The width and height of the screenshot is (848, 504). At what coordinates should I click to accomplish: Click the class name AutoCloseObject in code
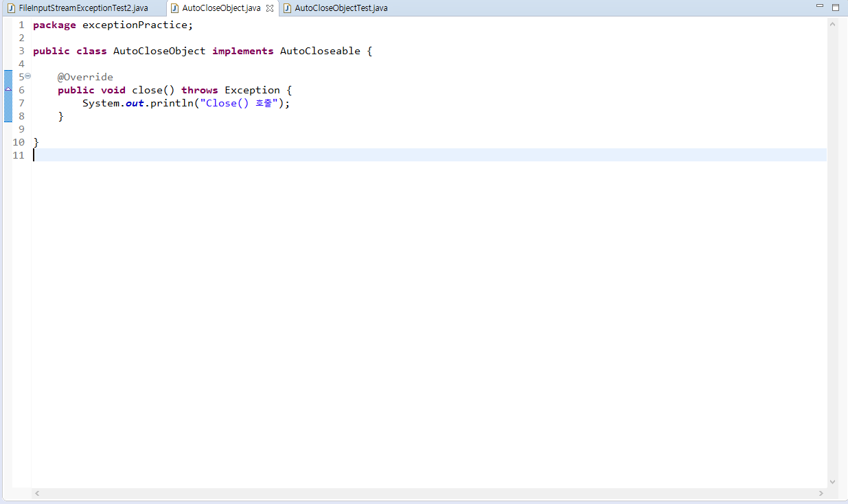coord(159,51)
